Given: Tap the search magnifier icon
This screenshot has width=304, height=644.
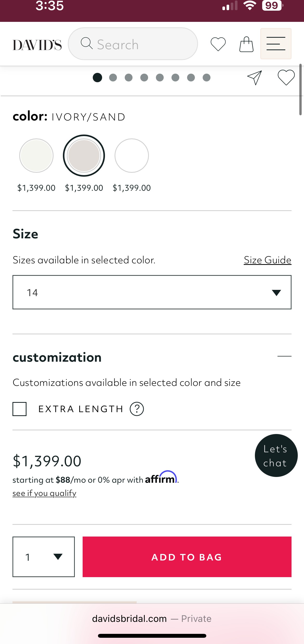Looking at the screenshot, I should point(87,43).
